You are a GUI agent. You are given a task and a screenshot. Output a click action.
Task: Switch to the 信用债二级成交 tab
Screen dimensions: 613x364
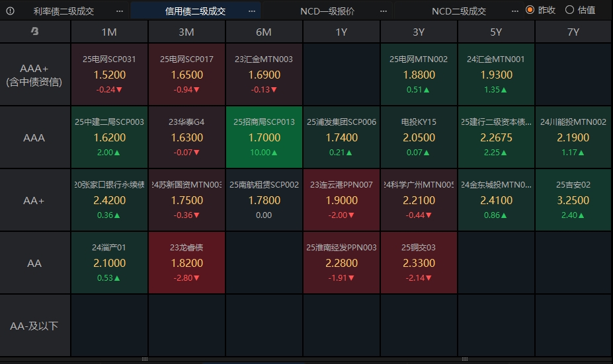(x=196, y=11)
